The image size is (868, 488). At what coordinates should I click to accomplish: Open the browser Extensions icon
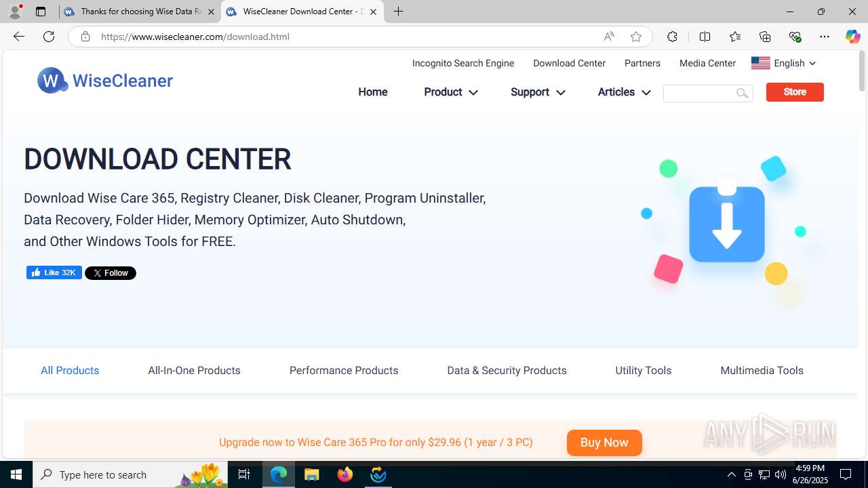click(x=672, y=37)
